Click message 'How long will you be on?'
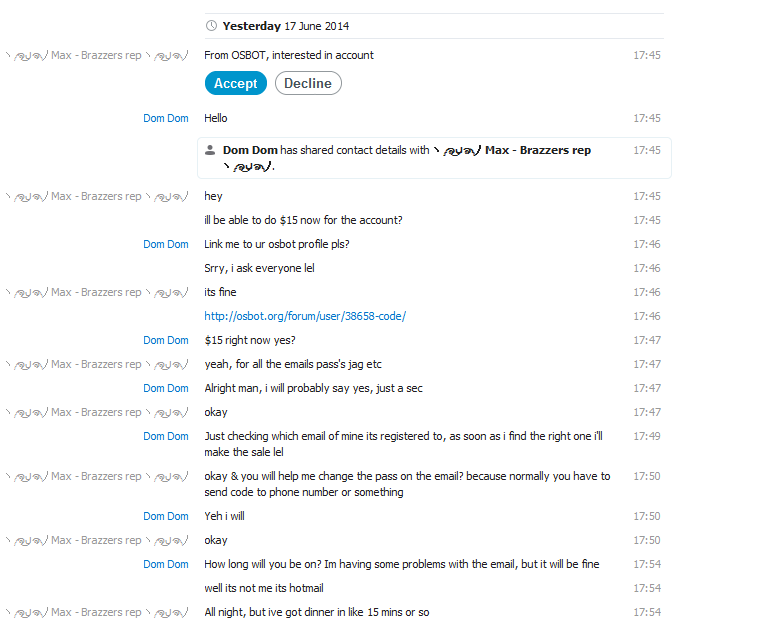Image resolution: width=765 pixels, height=628 pixels. (x=402, y=564)
